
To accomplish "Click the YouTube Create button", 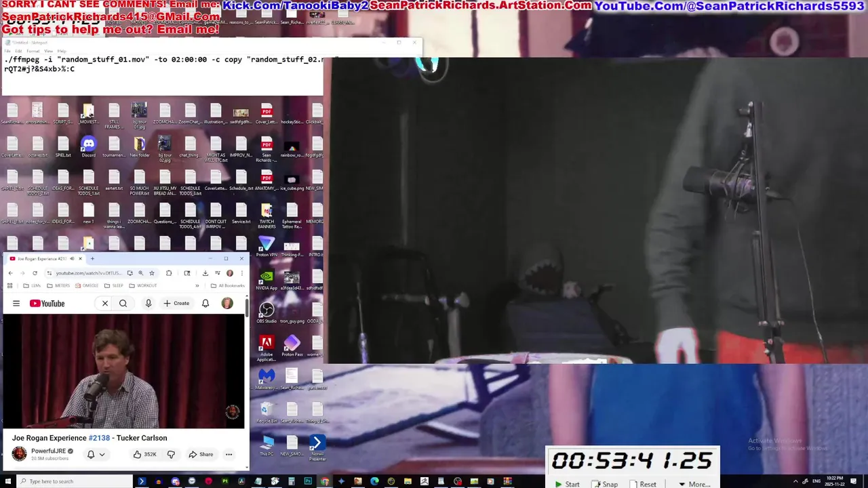I will [x=176, y=303].
